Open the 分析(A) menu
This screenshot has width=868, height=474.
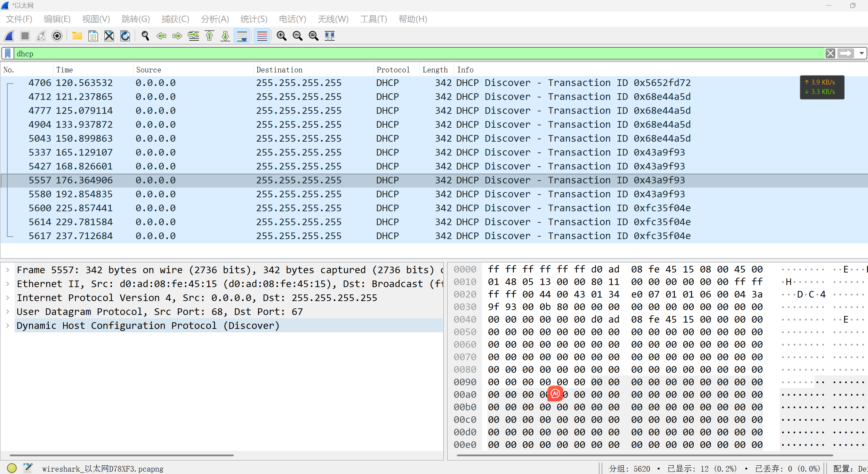[x=215, y=19]
